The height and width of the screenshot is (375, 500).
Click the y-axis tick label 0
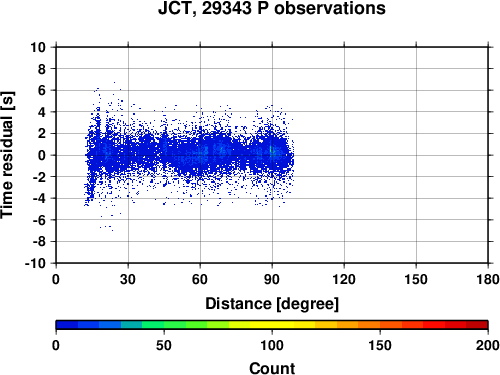pyautogui.click(x=42, y=155)
